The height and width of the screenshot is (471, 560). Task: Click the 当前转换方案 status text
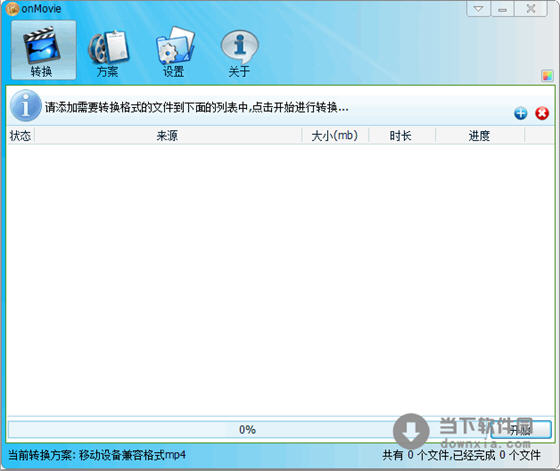point(97,455)
